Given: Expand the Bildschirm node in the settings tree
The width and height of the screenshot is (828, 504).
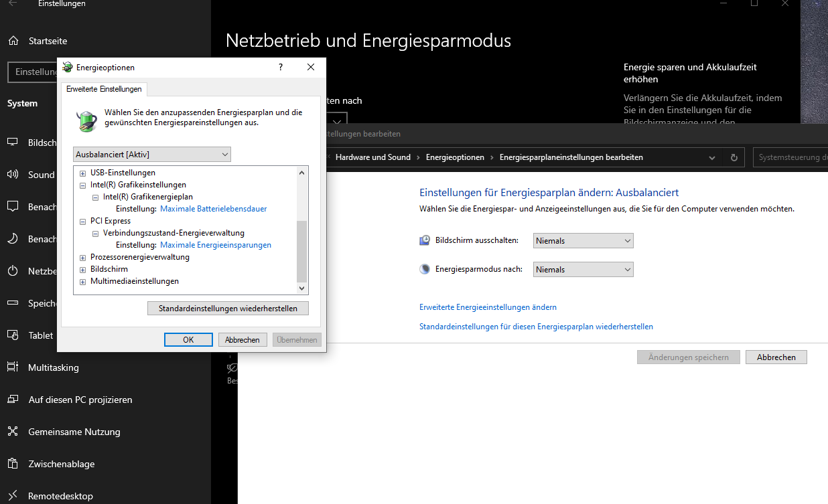Looking at the screenshot, I should [83, 269].
